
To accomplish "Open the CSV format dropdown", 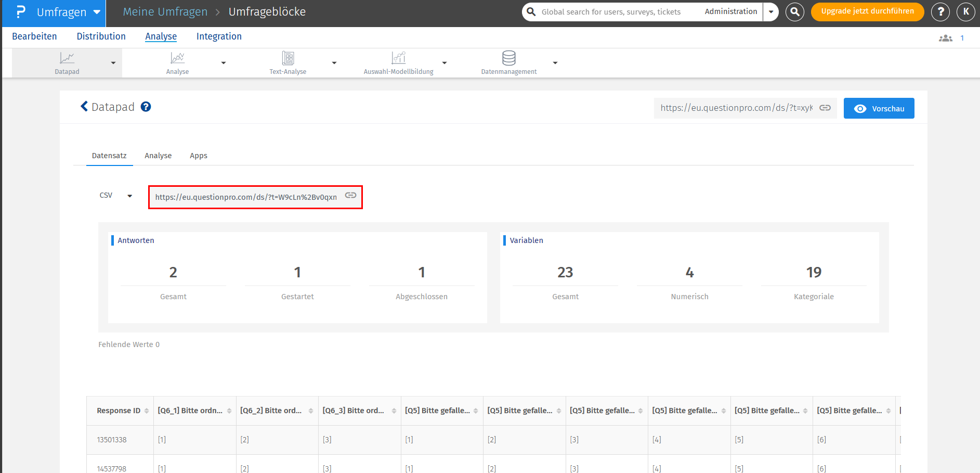I will 116,196.
